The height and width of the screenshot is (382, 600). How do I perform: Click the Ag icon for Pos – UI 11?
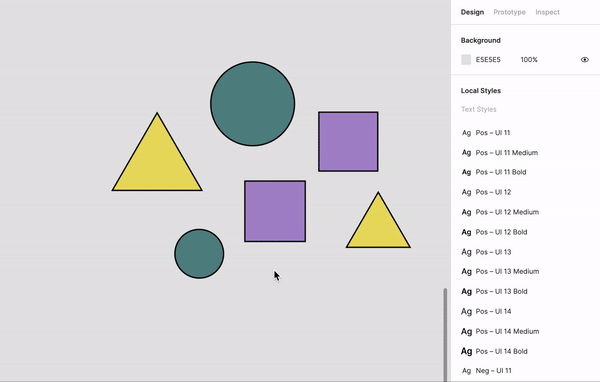click(466, 133)
